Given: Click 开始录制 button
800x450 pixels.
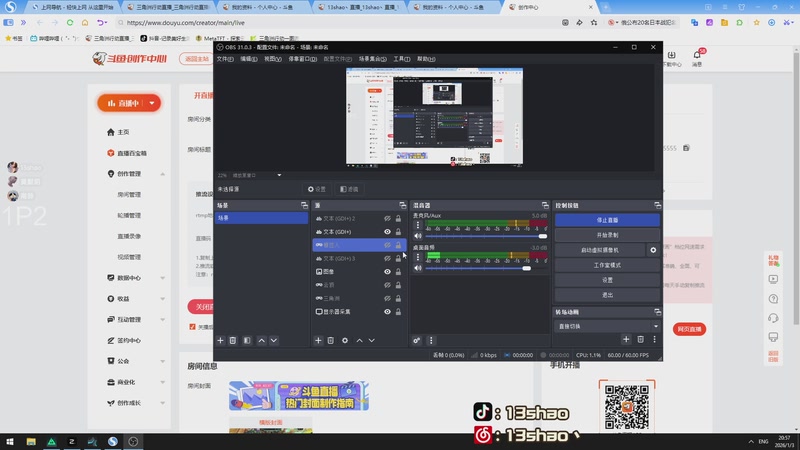Looking at the screenshot, I should coord(607,235).
